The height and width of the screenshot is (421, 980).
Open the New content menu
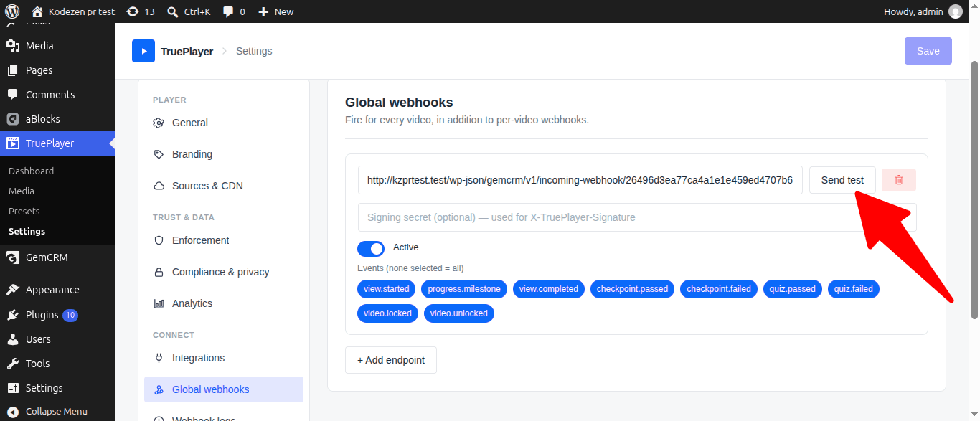275,11
